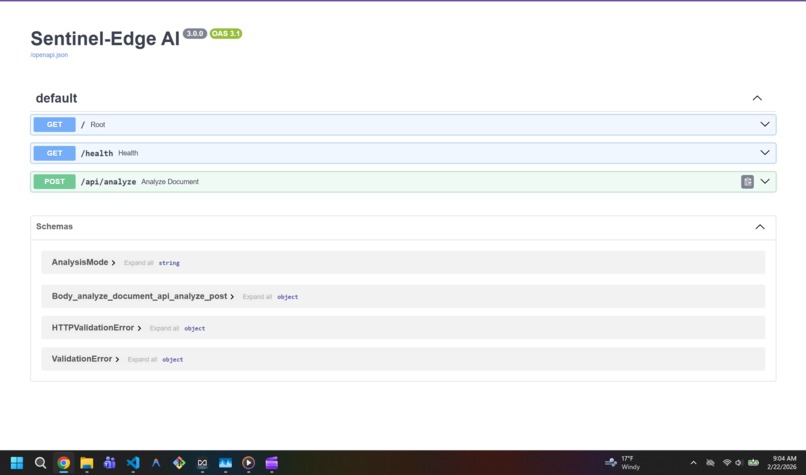
Task: Open Microsoft Teams from the taskbar
Action: (109, 463)
